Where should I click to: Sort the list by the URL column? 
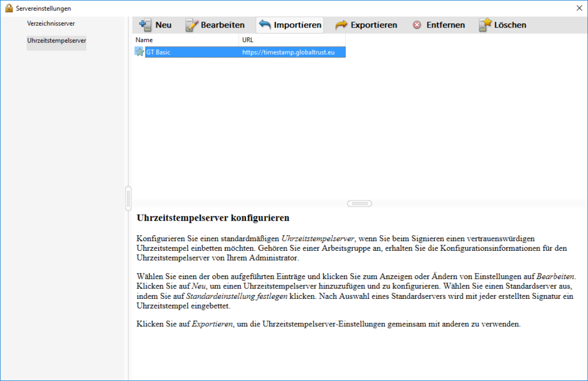tap(246, 40)
